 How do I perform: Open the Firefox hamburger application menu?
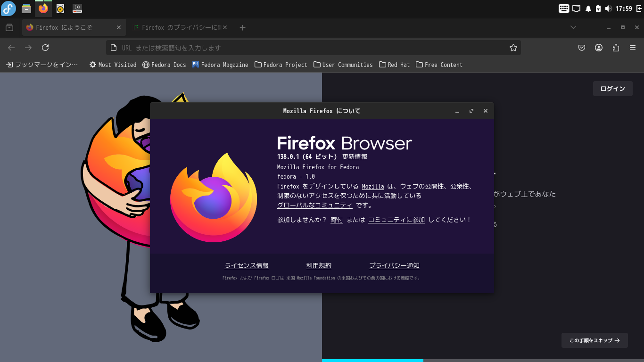click(633, 48)
